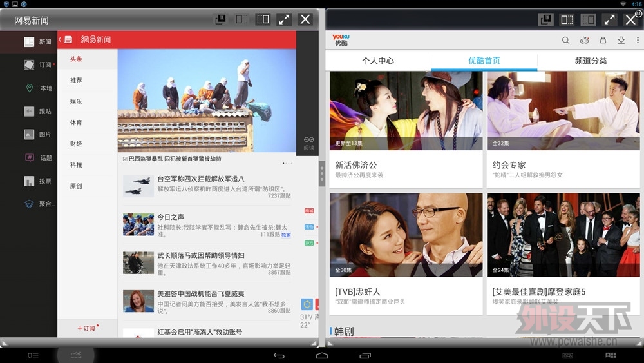Image resolution: width=644 pixels, height=363 pixels.
Task: Click the back arrow beside 網易新闻 logo
Action: click(60, 39)
